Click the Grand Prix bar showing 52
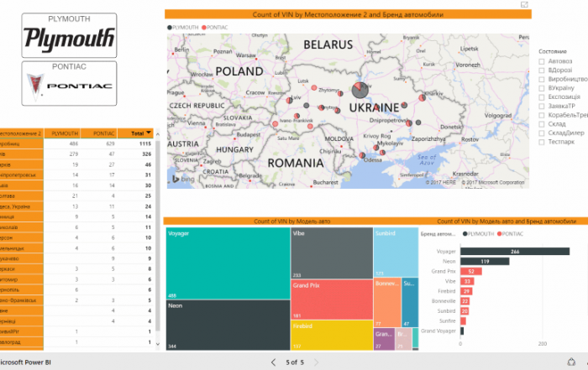Screen dimensions: 588x370 (471, 271)
